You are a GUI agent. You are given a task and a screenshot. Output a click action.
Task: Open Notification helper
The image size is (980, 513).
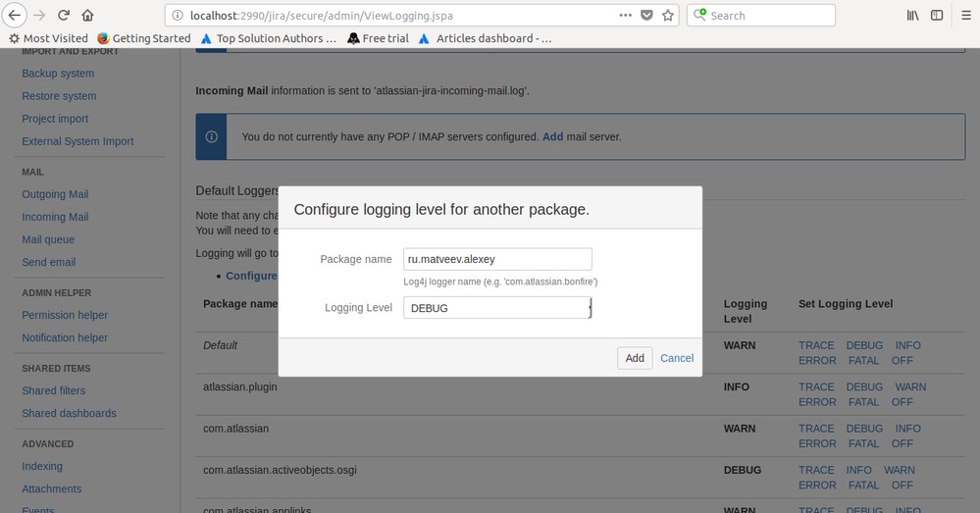click(x=65, y=337)
